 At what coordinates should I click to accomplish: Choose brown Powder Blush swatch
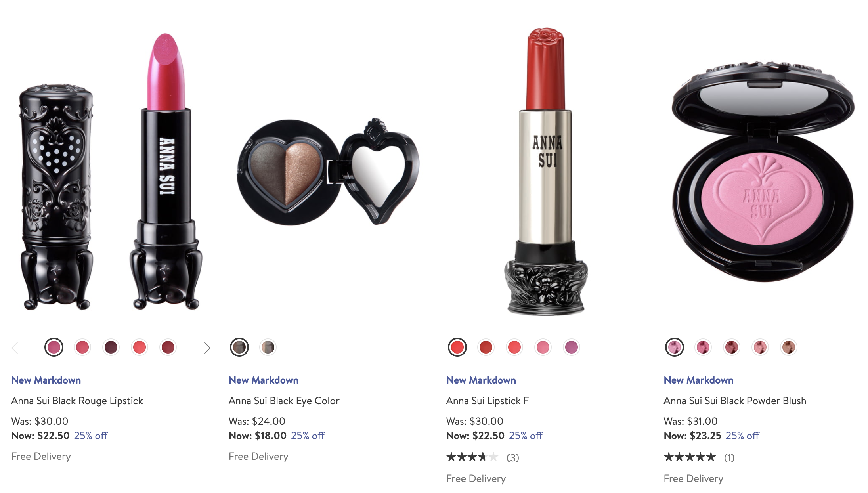pos(789,348)
